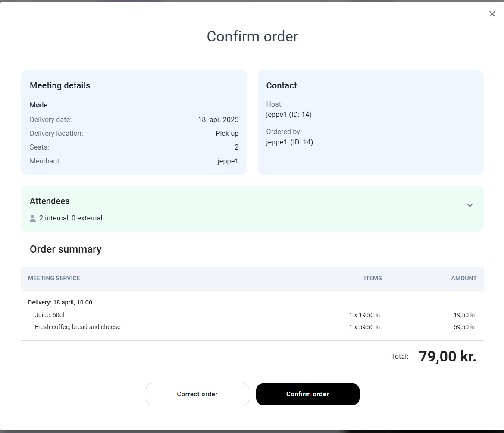Screen dimensions: 504x433
Task: Click the AMOUNT column header
Action: coord(464,278)
